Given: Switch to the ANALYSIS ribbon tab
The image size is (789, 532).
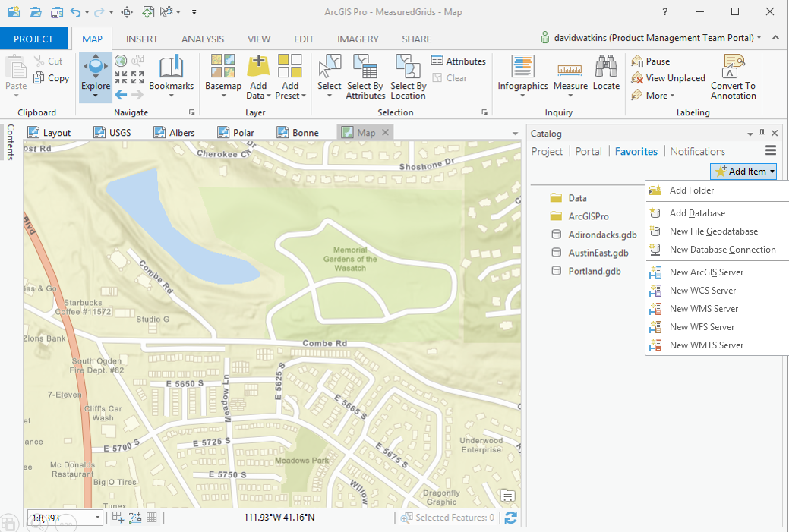Looking at the screenshot, I should click(x=202, y=39).
